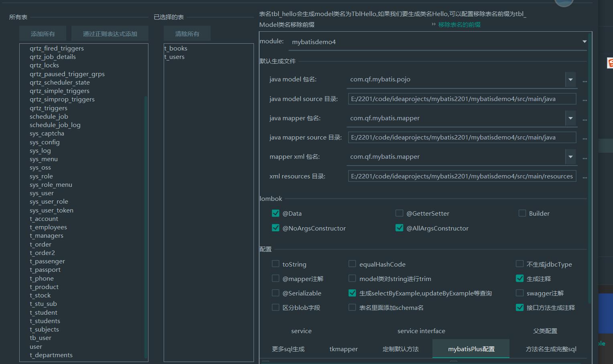Image resolution: width=613 pixels, height=364 pixels.
Task: Click the all-tables list scrollbar
Action: [x=146, y=226]
